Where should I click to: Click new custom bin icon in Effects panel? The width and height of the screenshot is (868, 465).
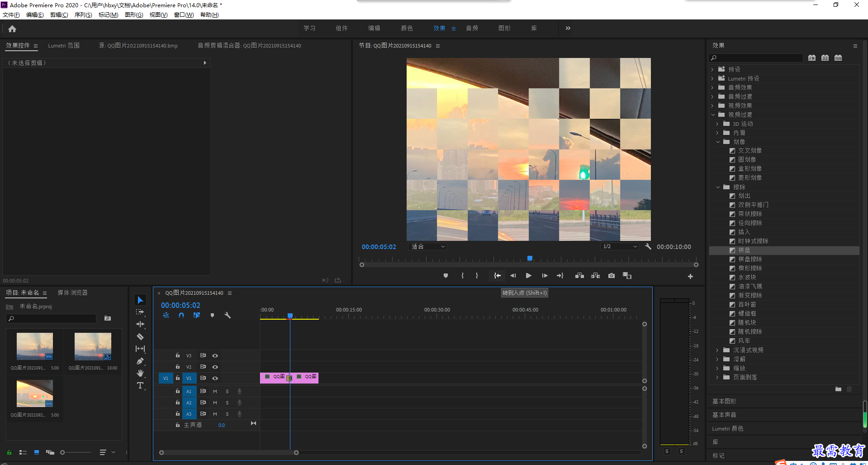coord(838,389)
